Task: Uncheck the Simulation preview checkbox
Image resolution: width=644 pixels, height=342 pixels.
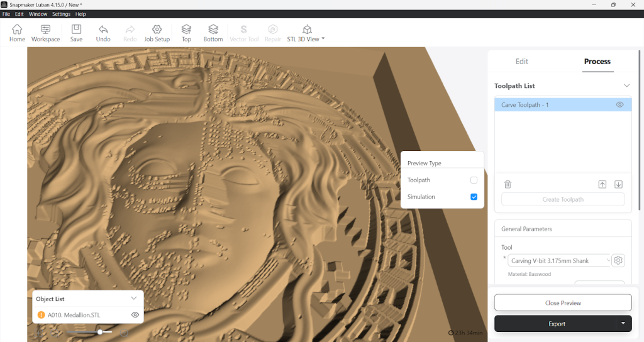Action: click(474, 197)
